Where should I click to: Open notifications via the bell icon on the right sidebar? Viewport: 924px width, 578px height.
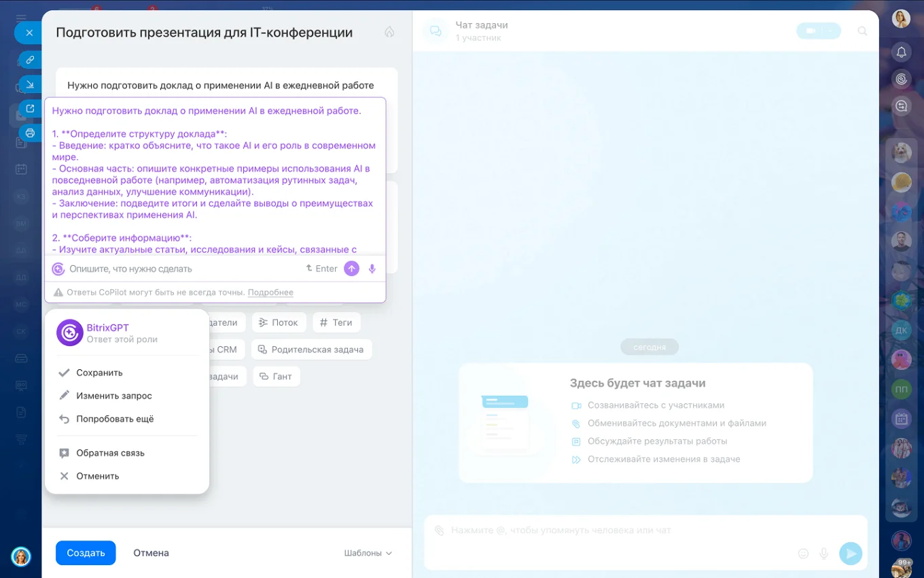(901, 52)
